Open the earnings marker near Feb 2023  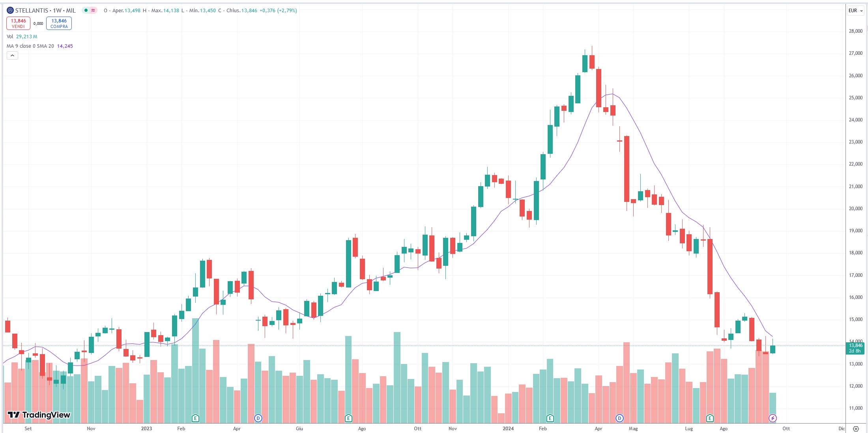click(195, 418)
